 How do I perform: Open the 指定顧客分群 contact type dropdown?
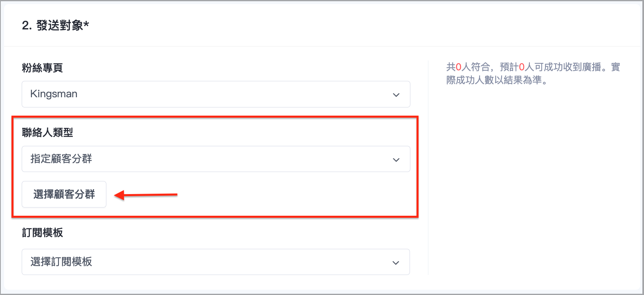coord(216,159)
